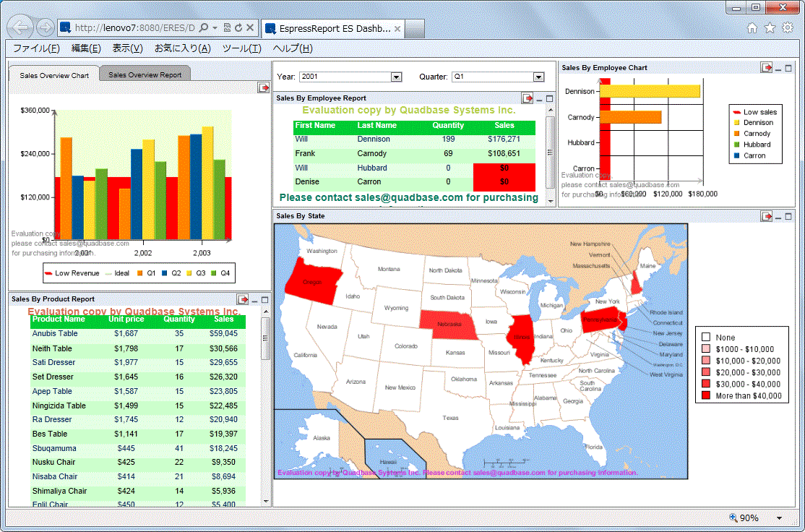Open the 編集(E) menu

[x=86, y=48]
